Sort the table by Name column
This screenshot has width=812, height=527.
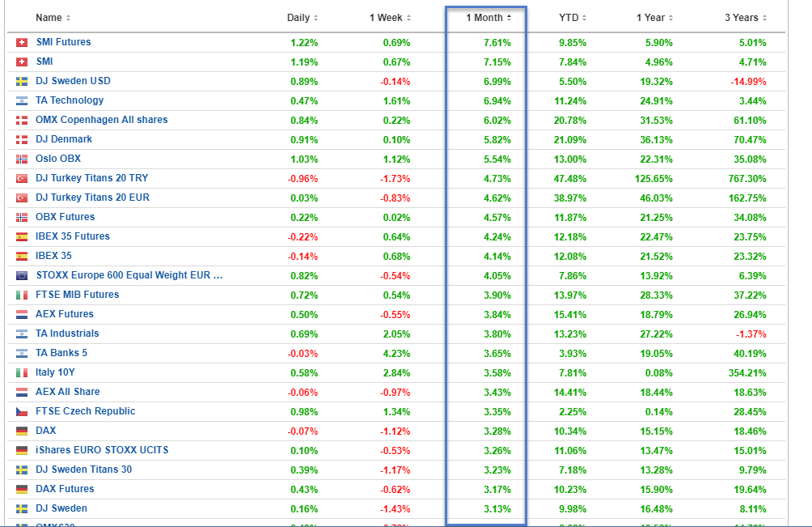pyautogui.click(x=53, y=18)
